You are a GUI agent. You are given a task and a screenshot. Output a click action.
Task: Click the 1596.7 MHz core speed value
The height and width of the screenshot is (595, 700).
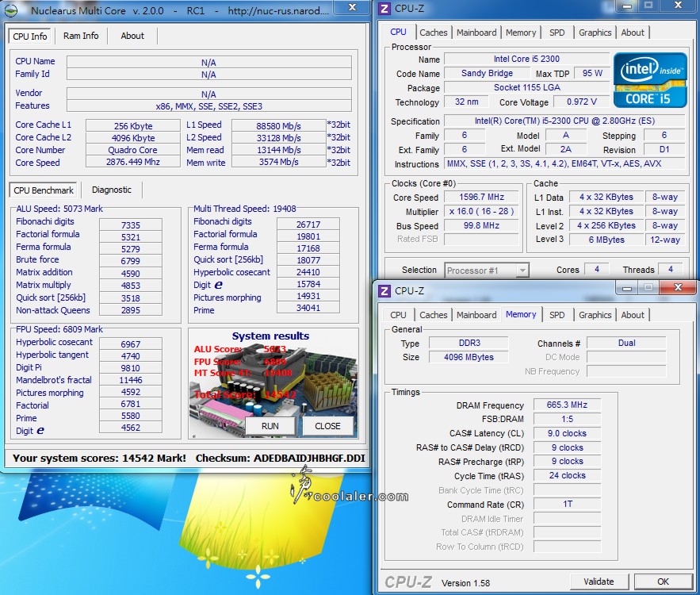pos(482,197)
